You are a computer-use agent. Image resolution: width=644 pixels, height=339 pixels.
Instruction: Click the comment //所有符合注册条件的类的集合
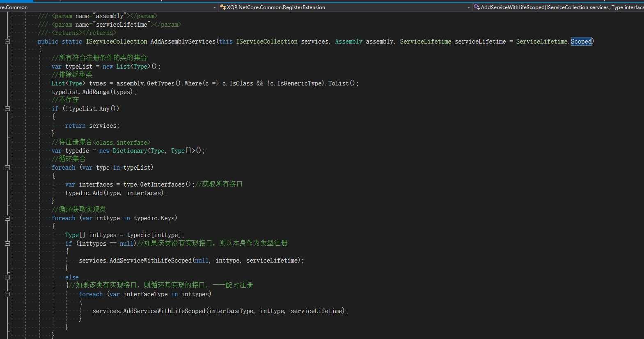point(99,58)
